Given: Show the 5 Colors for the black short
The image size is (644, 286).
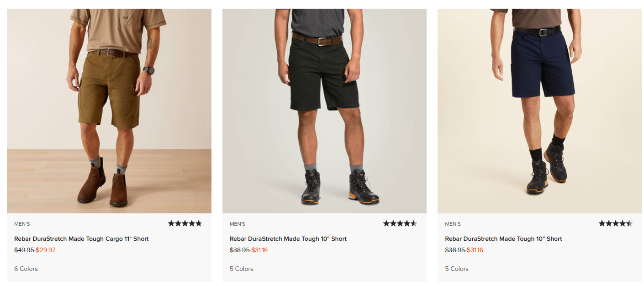Looking at the screenshot, I should click(x=241, y=269).
